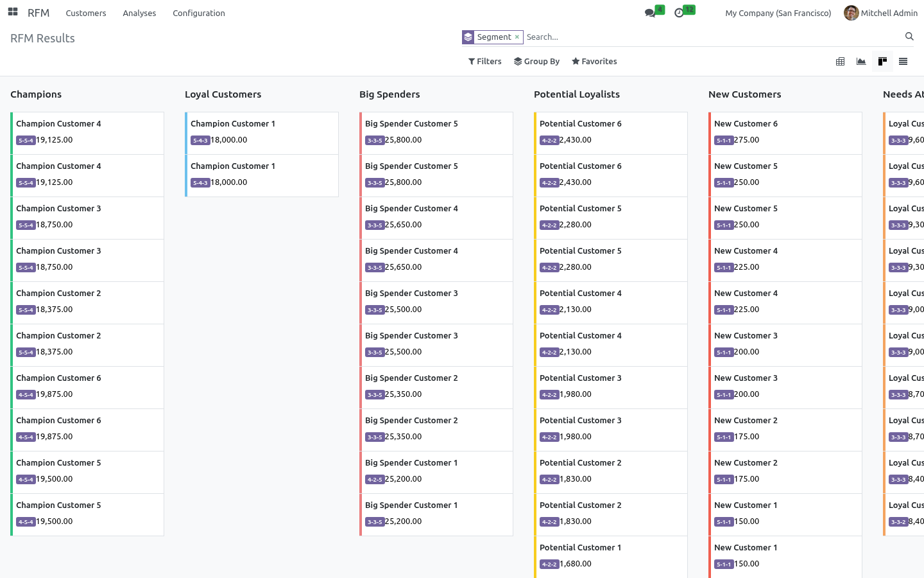This screenshot has height=578, width=924.
Task: Switch to graph view
Action: [861, 62]
